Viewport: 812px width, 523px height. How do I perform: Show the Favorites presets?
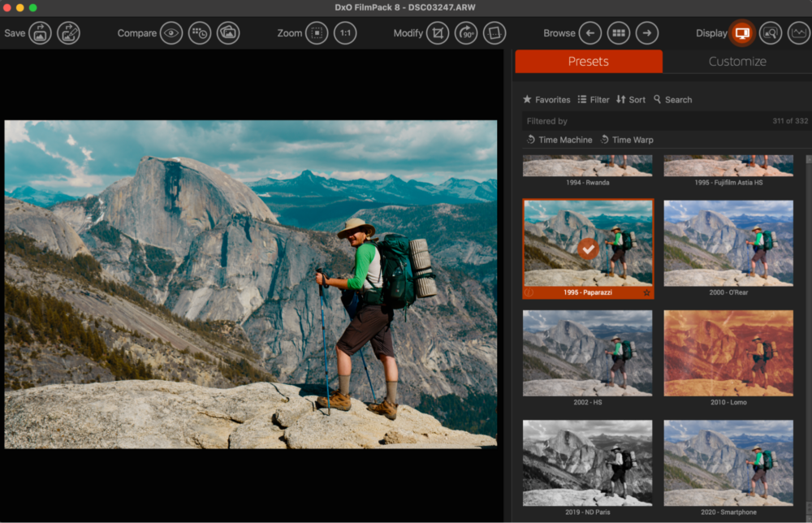(x=546, y=100)
